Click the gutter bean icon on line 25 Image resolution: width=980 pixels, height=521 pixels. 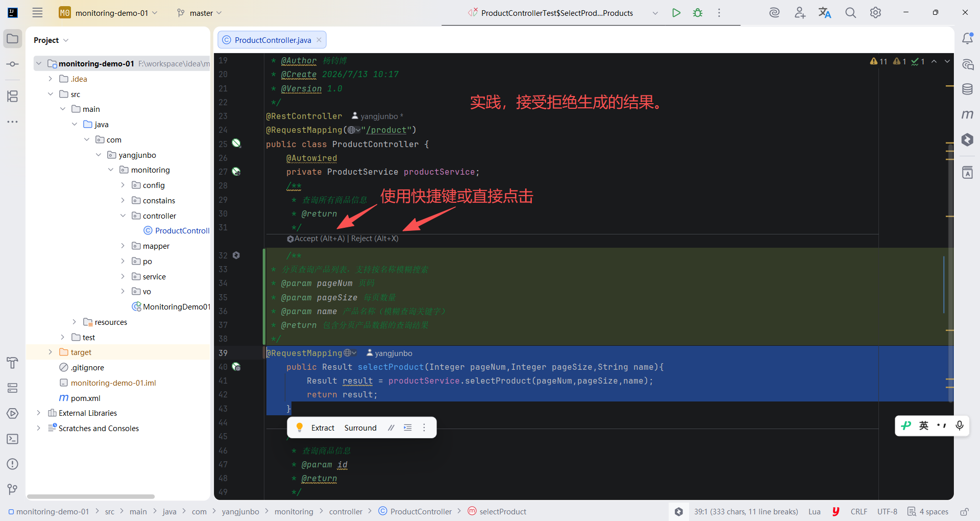point(236,143)
